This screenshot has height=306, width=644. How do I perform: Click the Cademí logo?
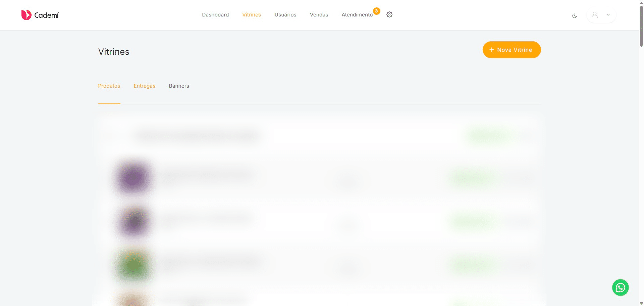tap(40, 15)
